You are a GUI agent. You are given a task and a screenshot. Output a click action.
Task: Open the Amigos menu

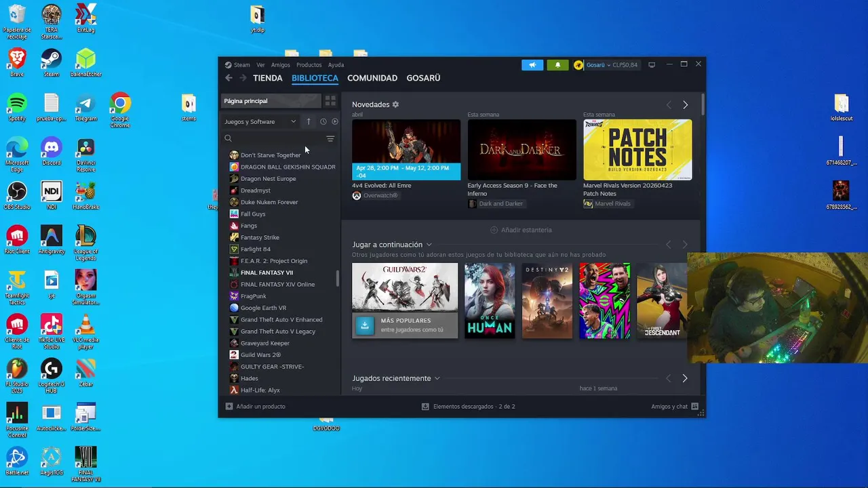pyautogui.click(x=281, y=65)
